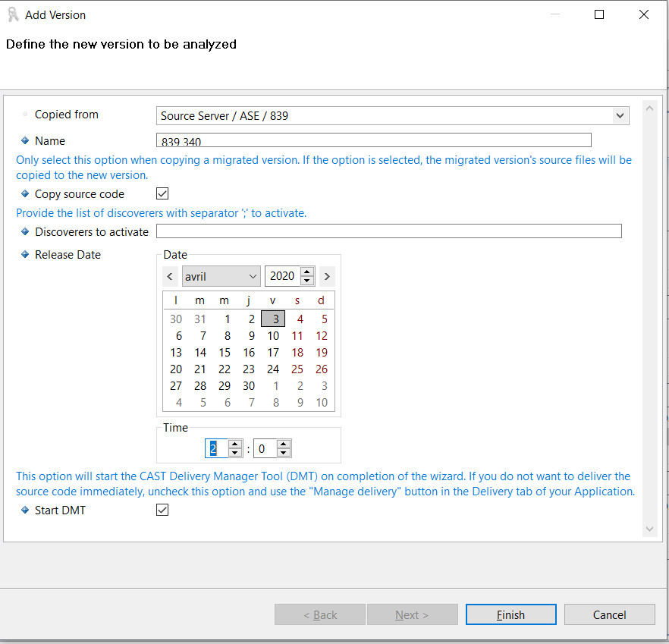Click next month arrow in calendar
The width and height of the screenshot is (669, 644).
[327, 276]
